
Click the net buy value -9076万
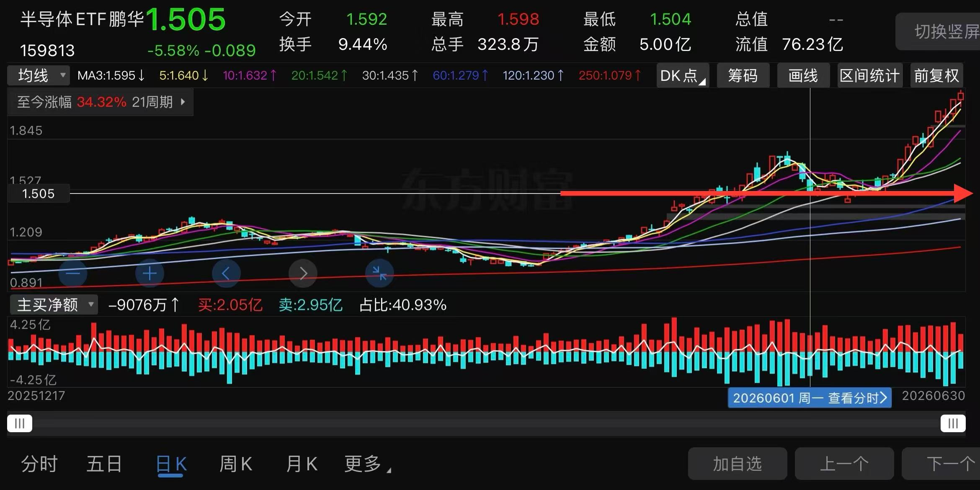tap(144, 305)
